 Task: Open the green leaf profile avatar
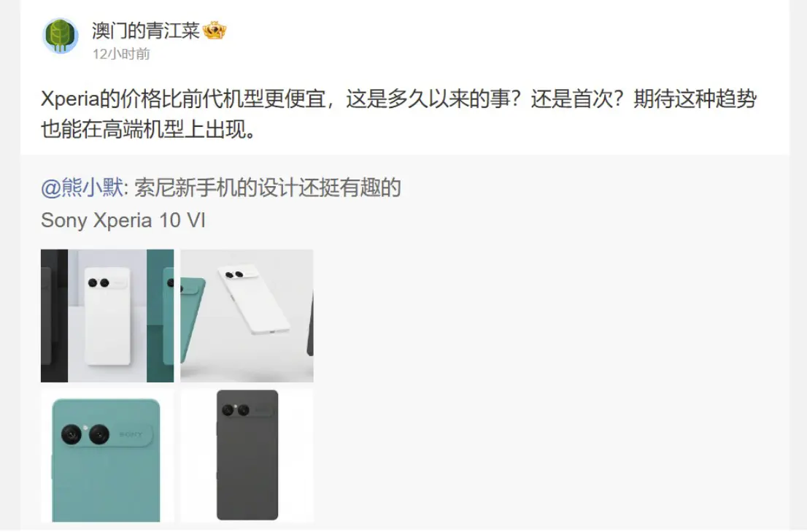click(x=60, y=36)
